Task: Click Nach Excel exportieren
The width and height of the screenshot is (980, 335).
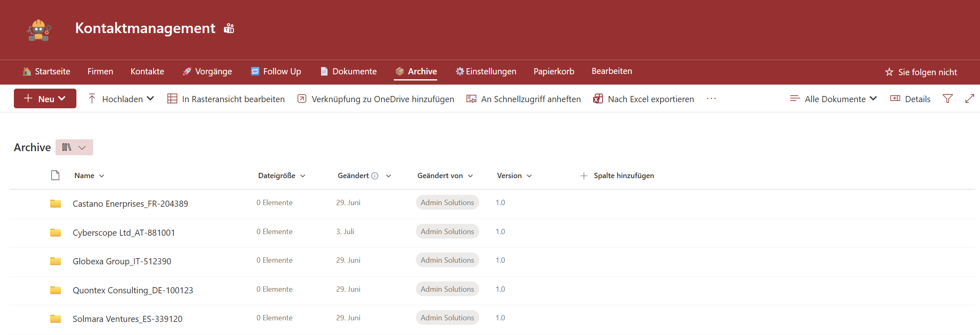Action: [643, 99]
